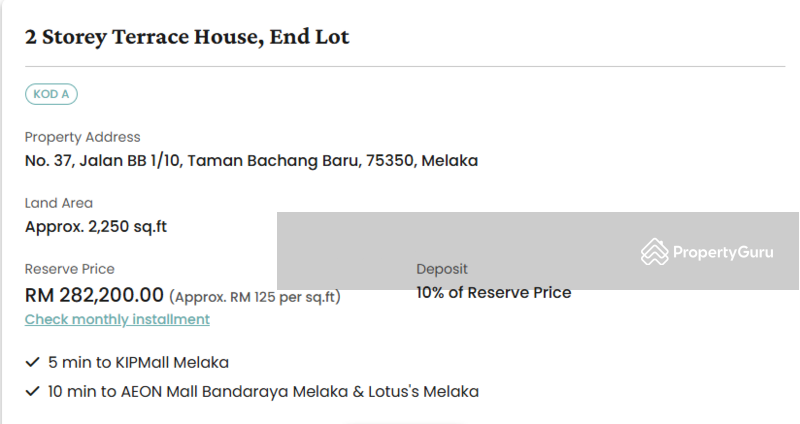
Task: Click the Approx. RM 125 per sq.ft note
Action: coord(255,297)
